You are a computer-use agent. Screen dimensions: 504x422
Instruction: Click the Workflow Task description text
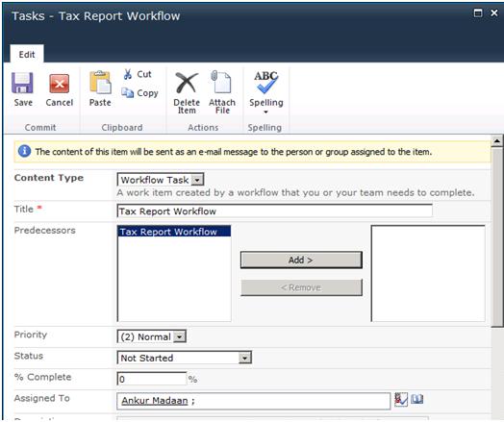295,192
